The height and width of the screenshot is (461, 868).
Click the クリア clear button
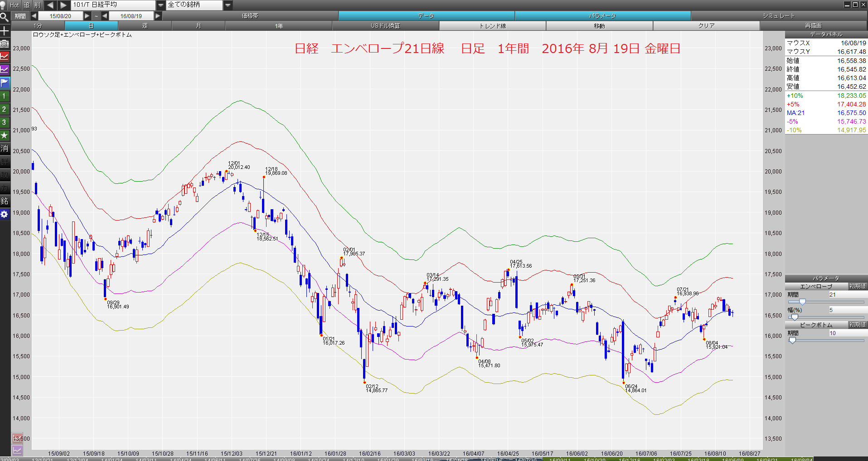707,26
